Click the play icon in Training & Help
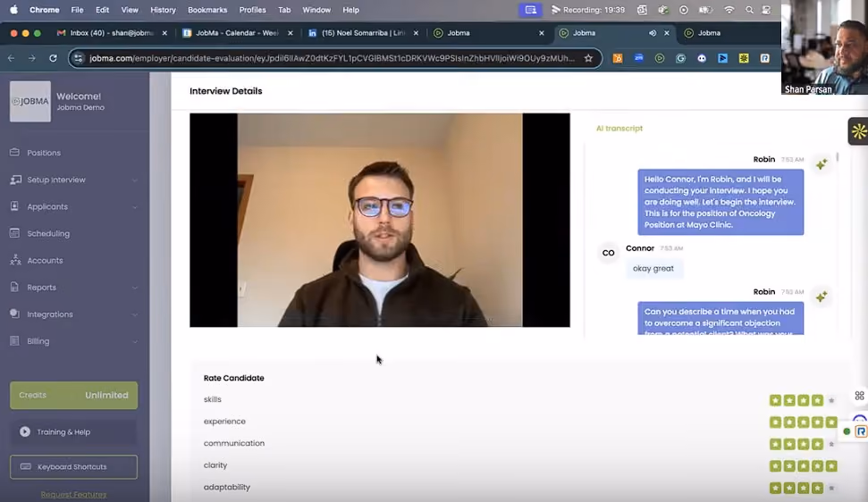Image resolution: width=868 pixels, height=502 pixels. [x=25, y=431]
